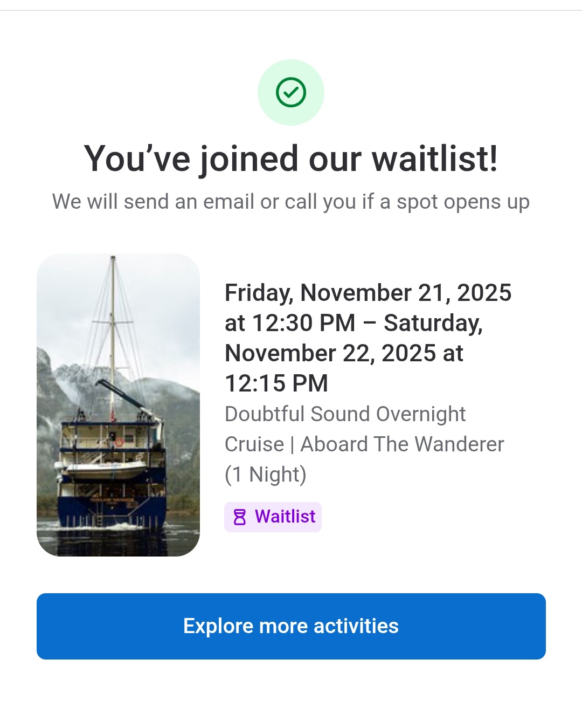Click the ship's mast in the photo
Viewport: 582px width, 728px height.
[x=113, y=324]
